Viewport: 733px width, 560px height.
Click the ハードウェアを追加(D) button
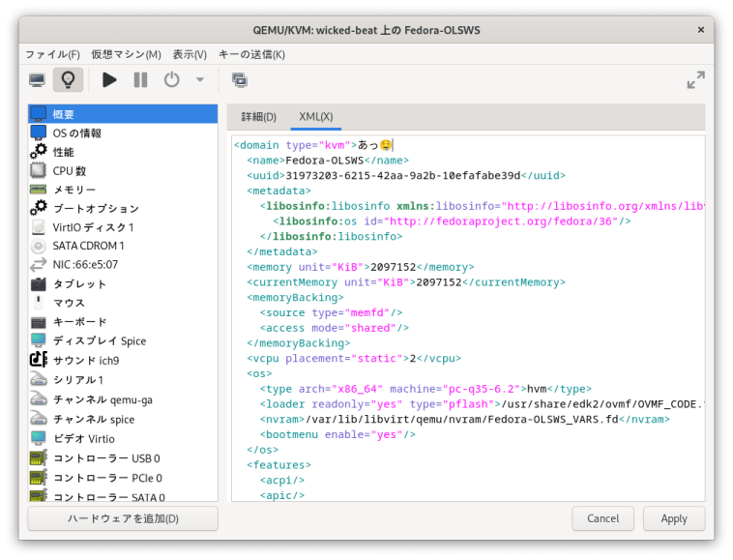123,518
